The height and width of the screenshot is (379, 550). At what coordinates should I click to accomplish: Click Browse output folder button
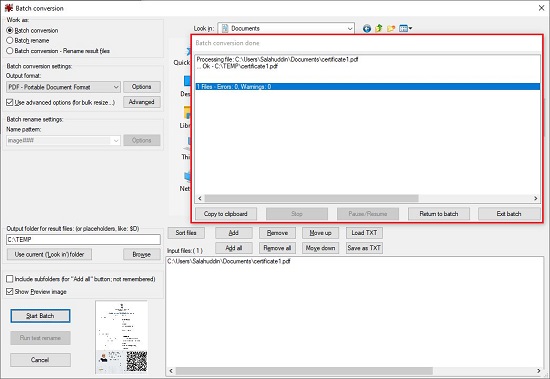coord(142,254)
